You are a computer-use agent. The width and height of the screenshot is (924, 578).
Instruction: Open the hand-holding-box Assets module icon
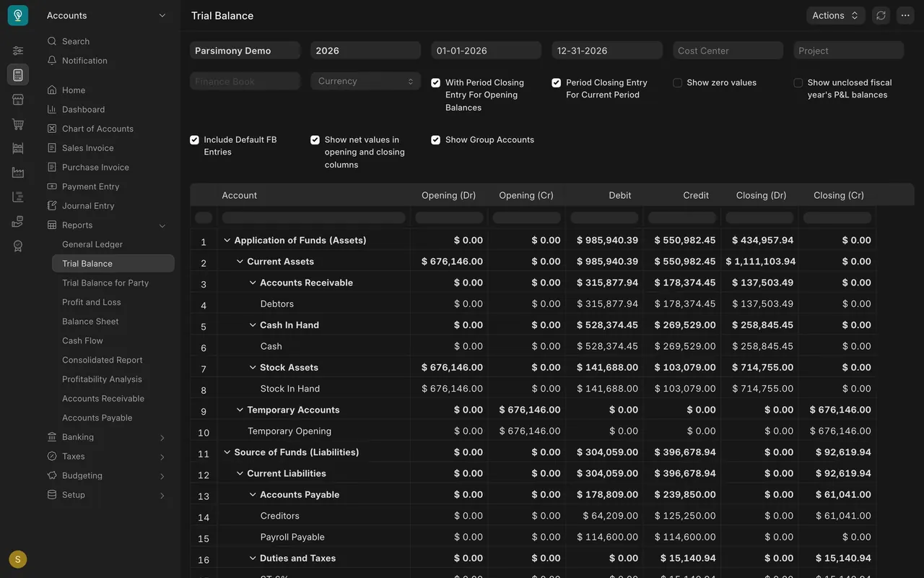click(18, 222)
